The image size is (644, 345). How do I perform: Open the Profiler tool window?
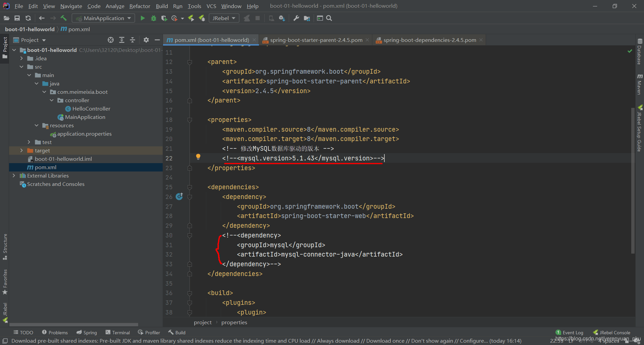(x=149, y=332)
